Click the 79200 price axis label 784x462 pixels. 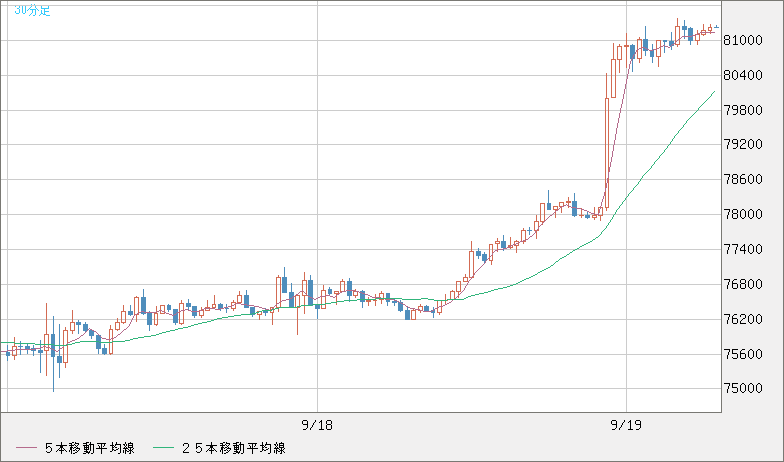(x=743, y=144)
